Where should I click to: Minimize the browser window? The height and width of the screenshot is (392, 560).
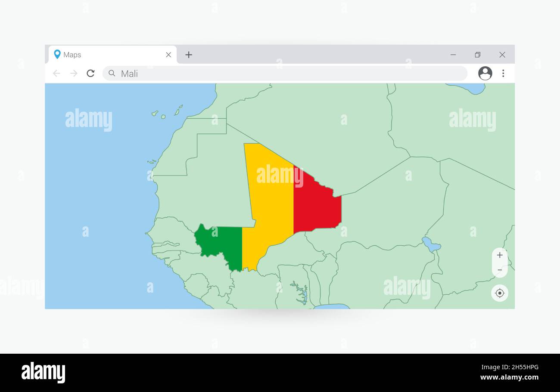pyautogui.click(x=453, y=55)
